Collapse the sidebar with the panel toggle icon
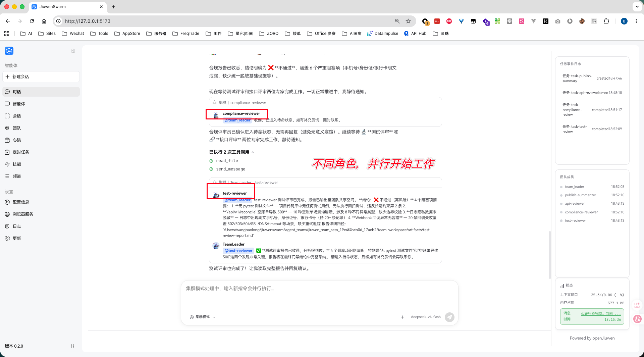This screenshot has height=357, width=644. click(73, 51)
